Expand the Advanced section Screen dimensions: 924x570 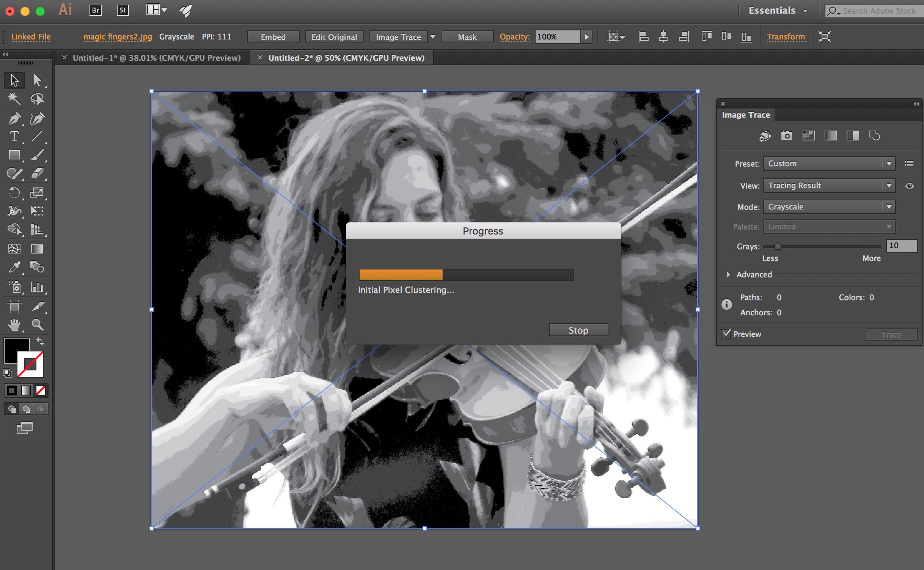coord(728,274)
